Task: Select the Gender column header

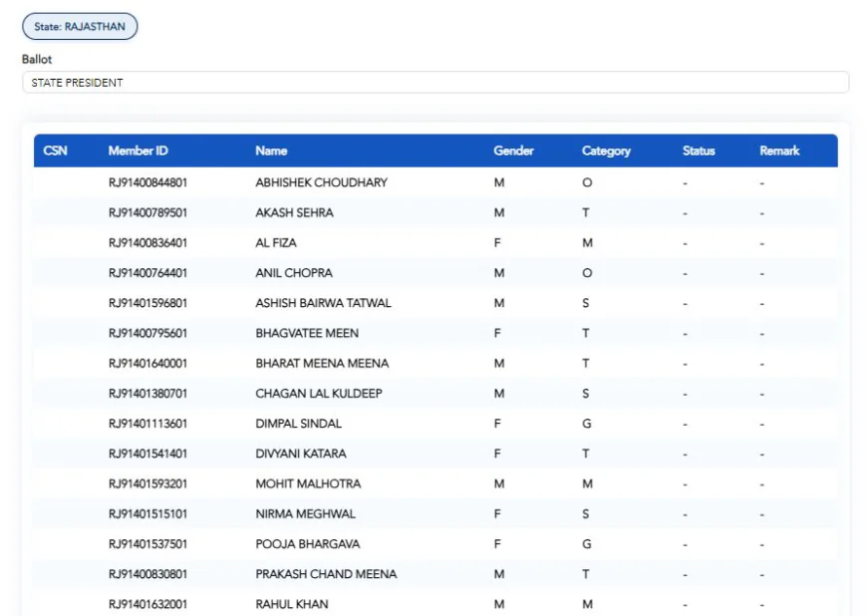Action: coord(513,151)
